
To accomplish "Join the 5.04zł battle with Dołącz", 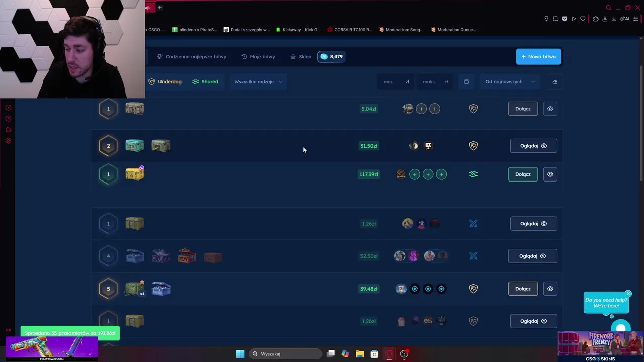I will point(523,109).
